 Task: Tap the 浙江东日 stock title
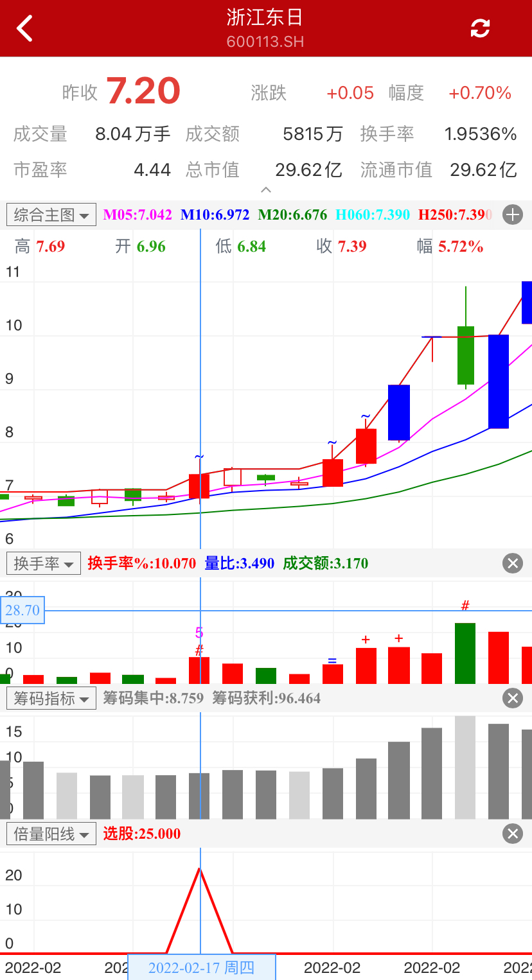265,18
